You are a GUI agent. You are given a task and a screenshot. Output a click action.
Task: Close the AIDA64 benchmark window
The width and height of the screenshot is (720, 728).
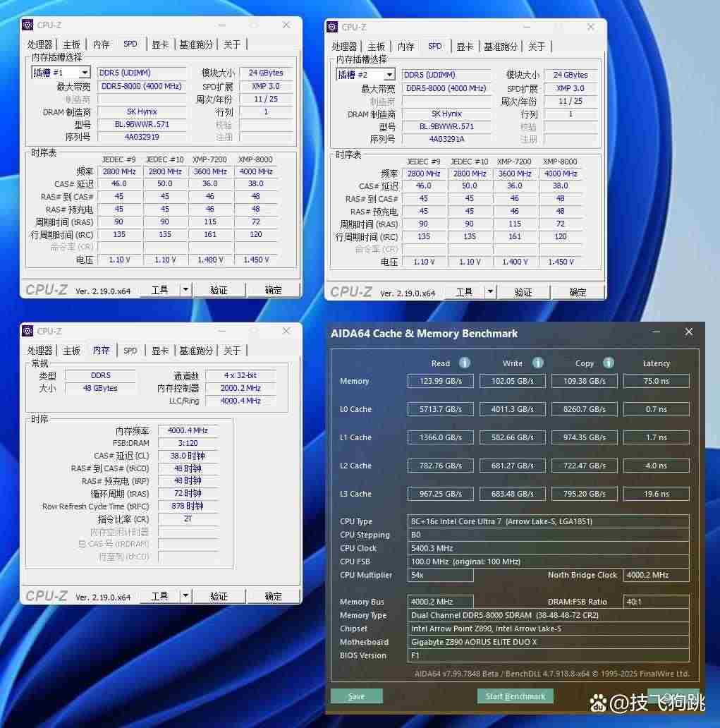click(x=688, y=332)
